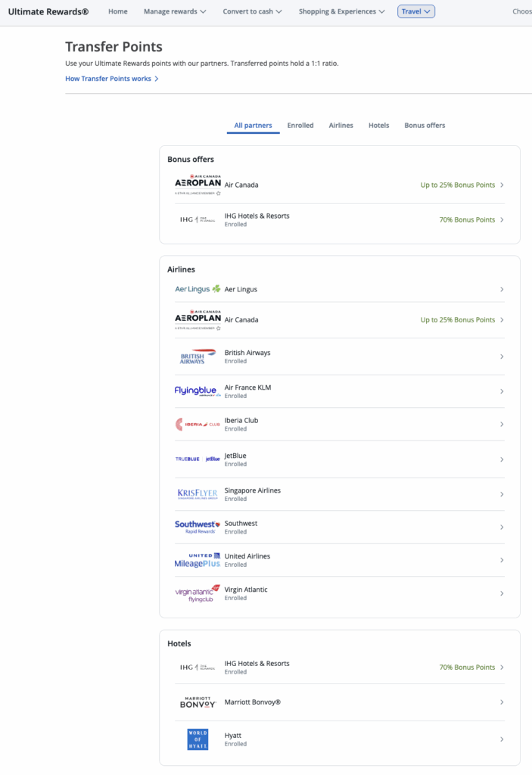Screen dimensions: 532x775
Task: Select the Southwest Rapid Rewards logo
Action: pos(198,526)
